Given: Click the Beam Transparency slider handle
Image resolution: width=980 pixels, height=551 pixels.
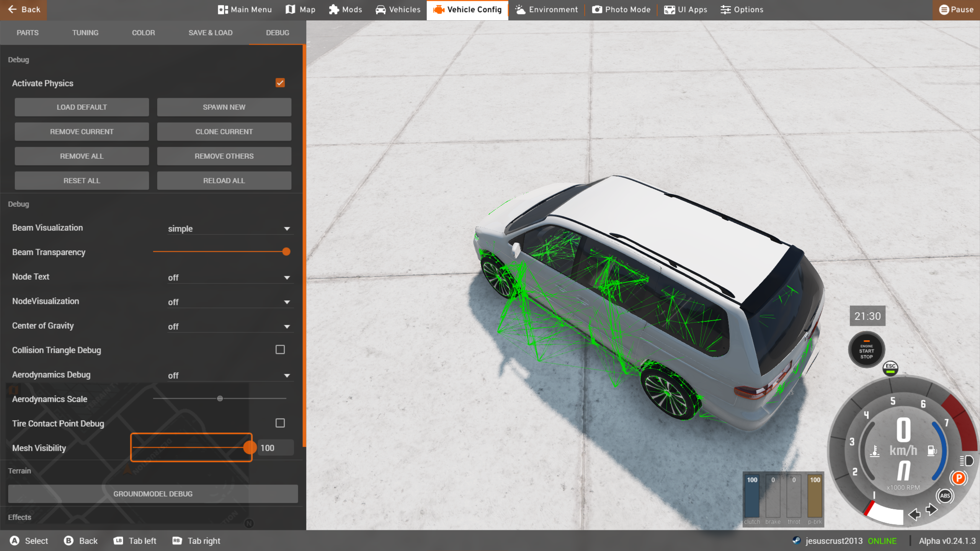Looking at the screenshot, I should [286, 252].
